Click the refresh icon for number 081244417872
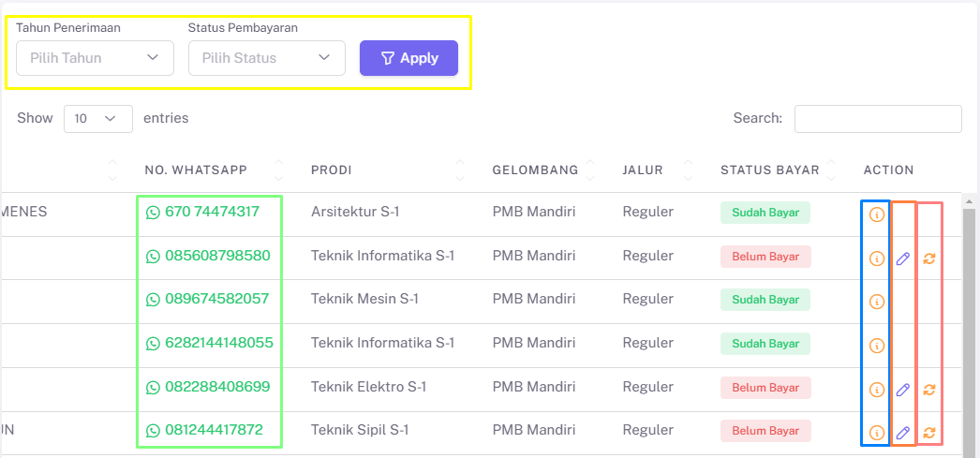 (x=928, y=433)
